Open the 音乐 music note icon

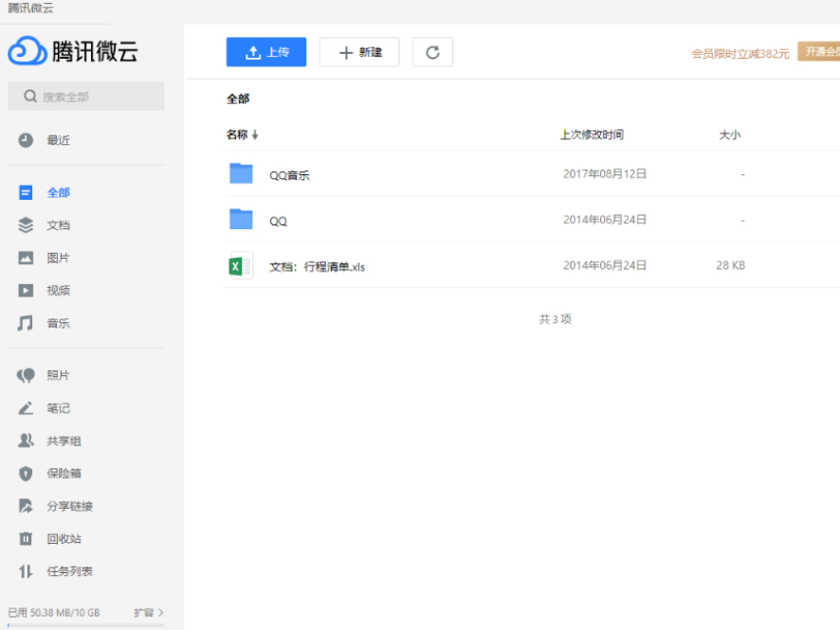click(x=26, y=323)
